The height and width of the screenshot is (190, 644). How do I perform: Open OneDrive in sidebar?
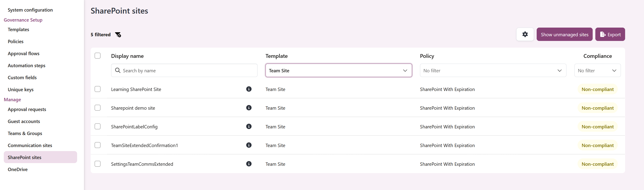[x=18, y=170]
